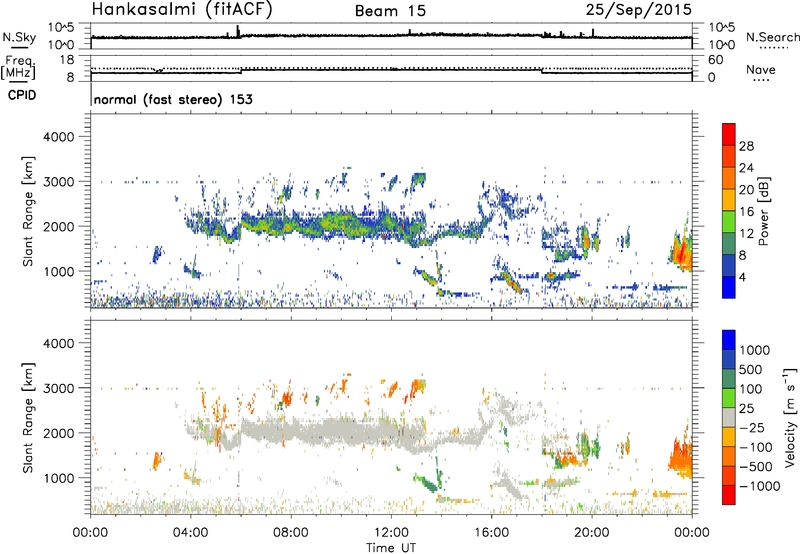Click the Hankasalmi (fitACF) plot title
The image size is (800, 554).
tap(182, 10)
